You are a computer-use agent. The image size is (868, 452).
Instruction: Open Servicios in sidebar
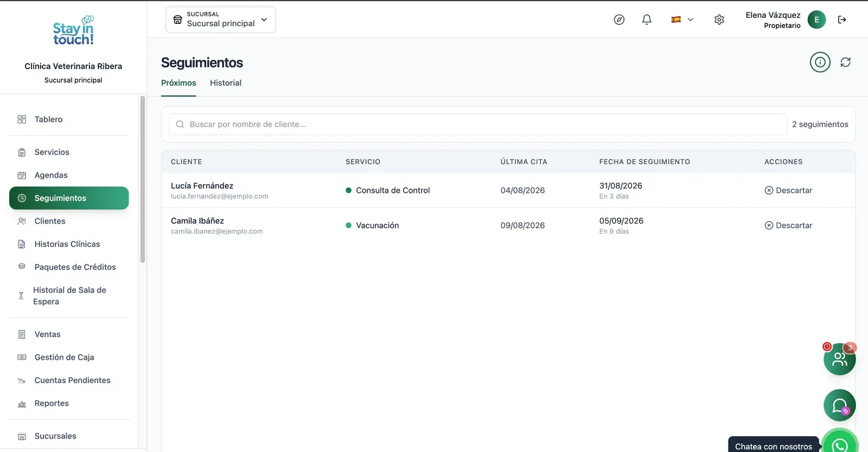point(69,152)
